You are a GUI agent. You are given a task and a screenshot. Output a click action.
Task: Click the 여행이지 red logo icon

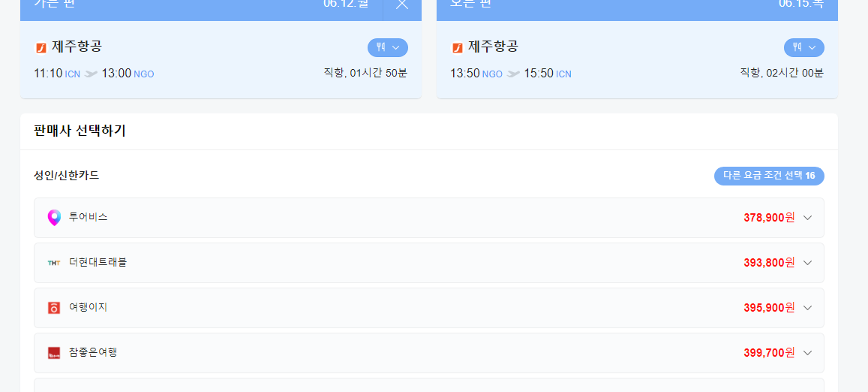pyautogui.click(x=54, y=308)
